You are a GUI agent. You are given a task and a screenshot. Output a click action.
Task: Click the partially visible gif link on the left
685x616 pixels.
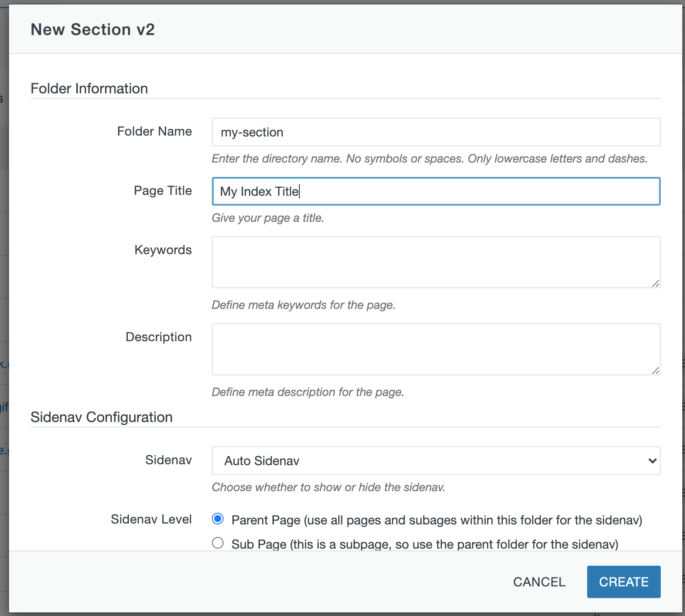coord(4,406)
